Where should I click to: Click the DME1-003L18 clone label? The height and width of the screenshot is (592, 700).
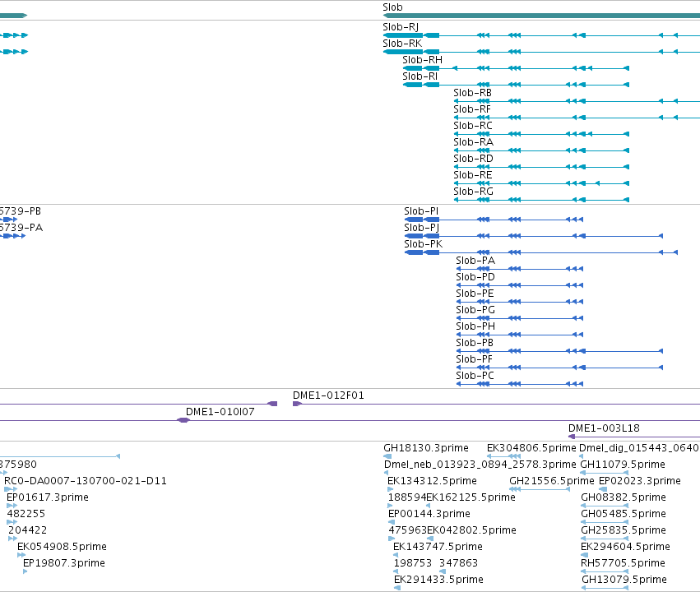point(604,428)
